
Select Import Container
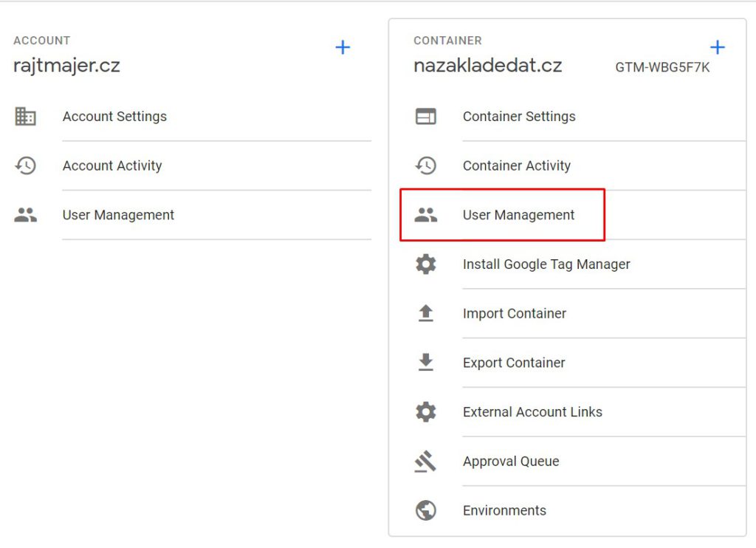pos(515,314)
